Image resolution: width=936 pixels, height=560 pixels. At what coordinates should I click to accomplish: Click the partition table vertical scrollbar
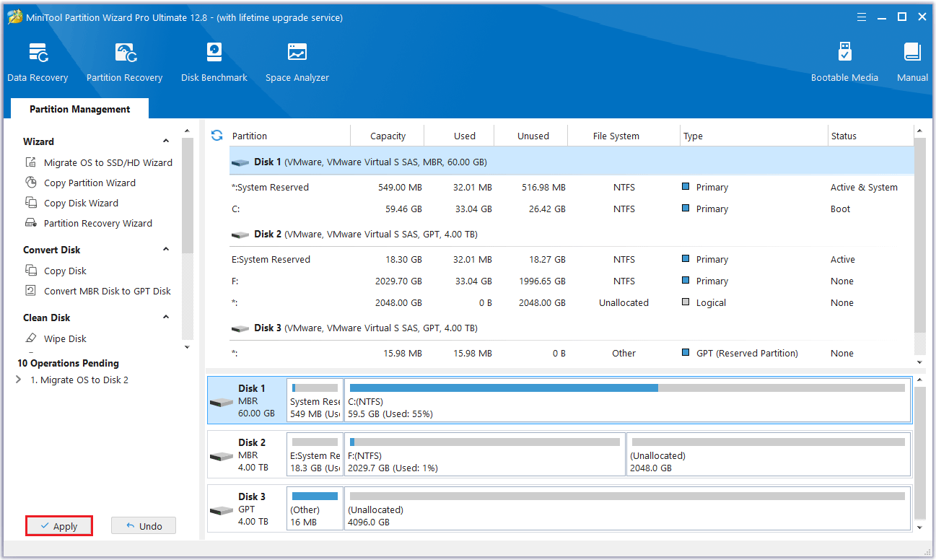click(919, 235)
